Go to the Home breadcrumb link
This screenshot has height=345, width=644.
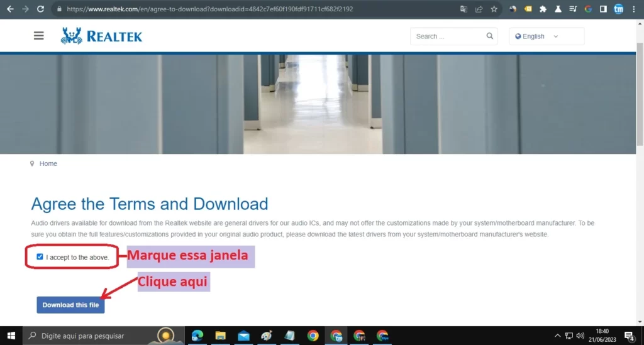(x=48, y=163)
